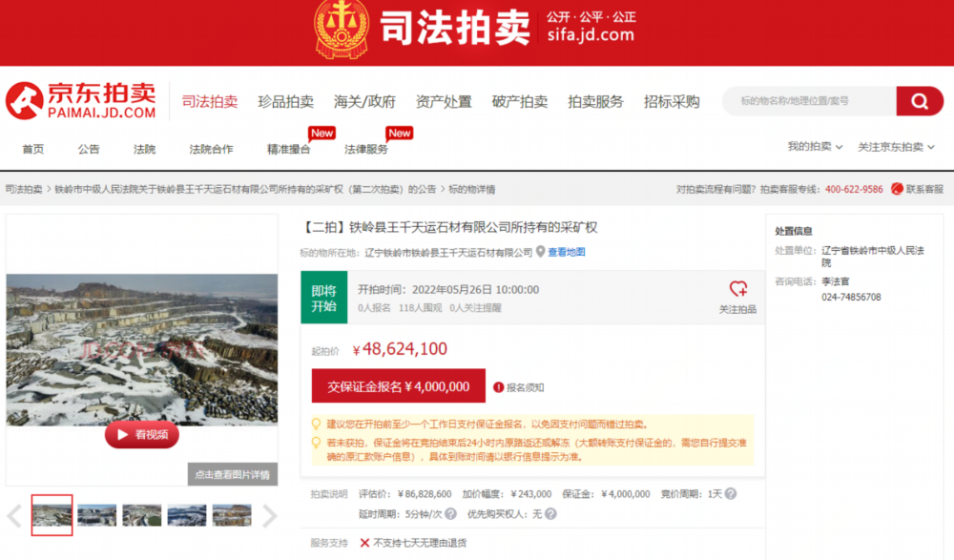
Task: Click 交保证金报名 ¥4,000,000 button
Action: pyautogui.click(x=399, y=386)
